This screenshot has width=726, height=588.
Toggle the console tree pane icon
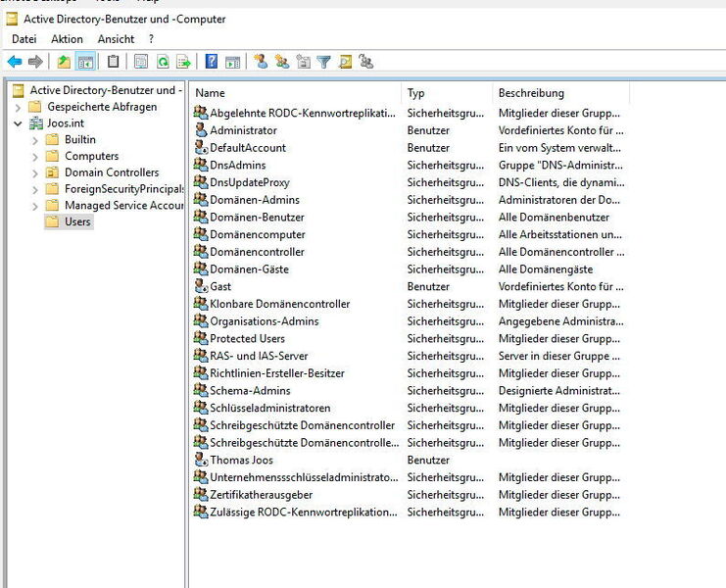click(x=85, y=62)
